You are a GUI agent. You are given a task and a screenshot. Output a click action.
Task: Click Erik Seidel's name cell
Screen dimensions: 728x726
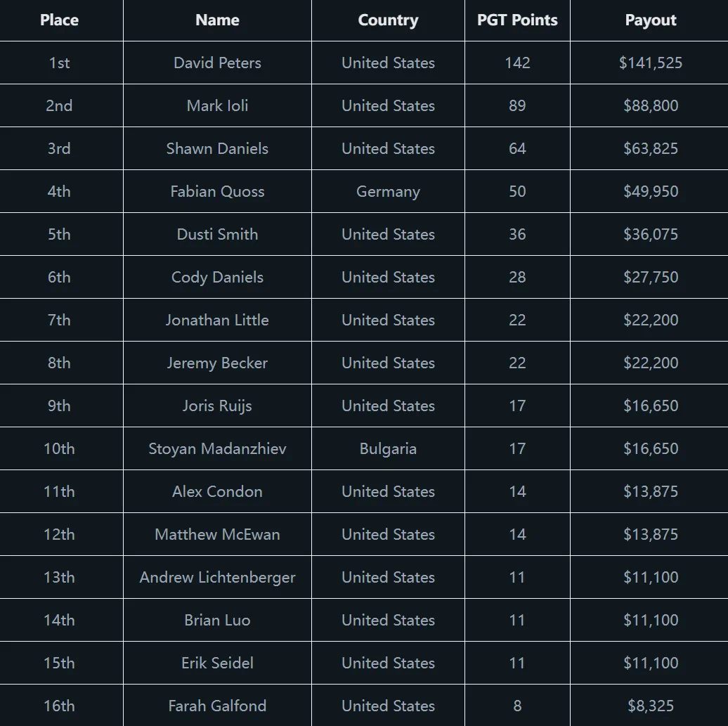pyautogui.click(x=217, y=663)
